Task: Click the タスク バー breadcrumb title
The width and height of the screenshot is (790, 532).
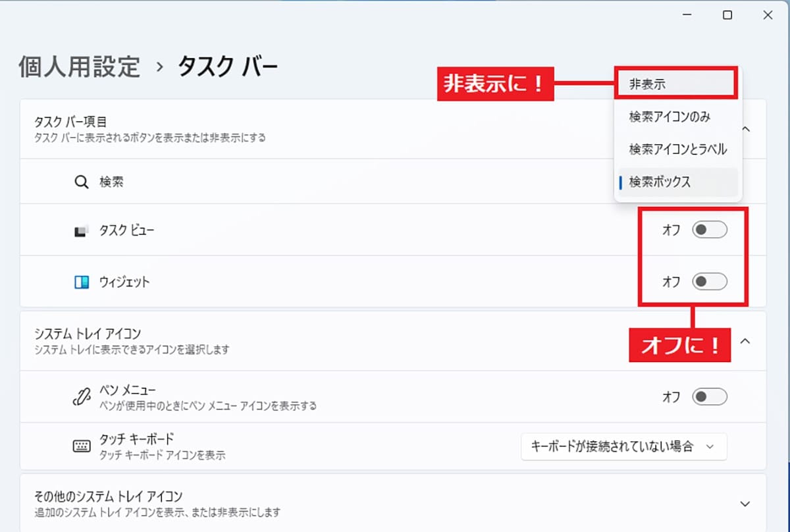Action: 228,66
